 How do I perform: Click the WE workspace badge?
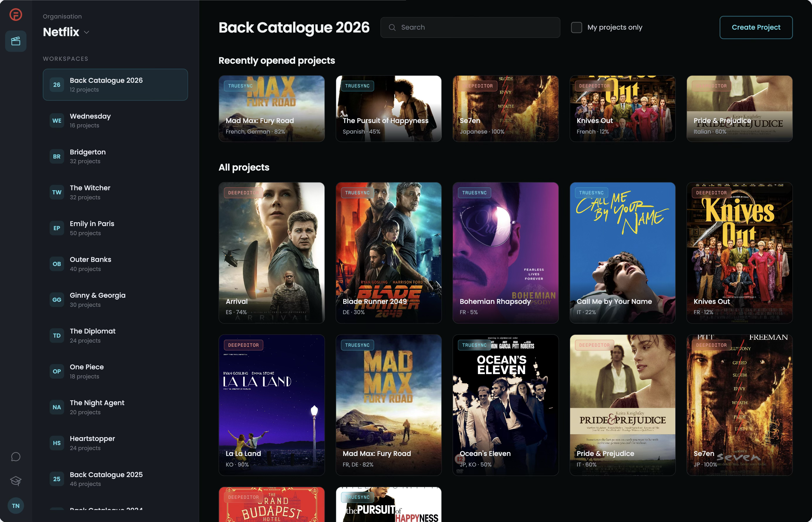(x=57, y=121)
